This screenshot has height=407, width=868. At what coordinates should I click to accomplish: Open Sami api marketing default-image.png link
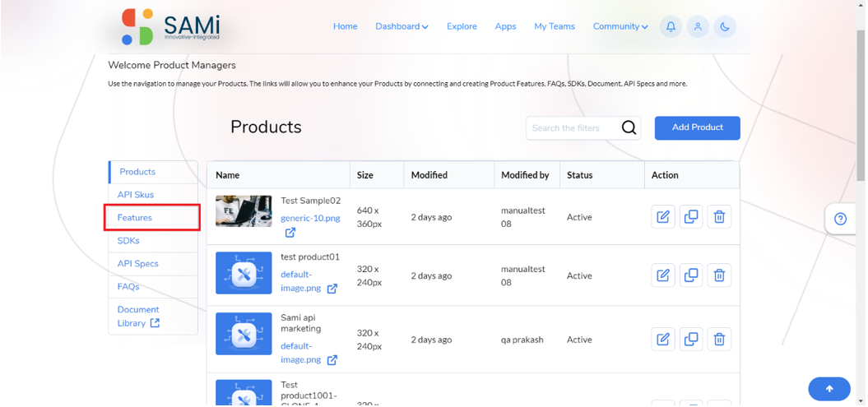[x=302, y=352]
